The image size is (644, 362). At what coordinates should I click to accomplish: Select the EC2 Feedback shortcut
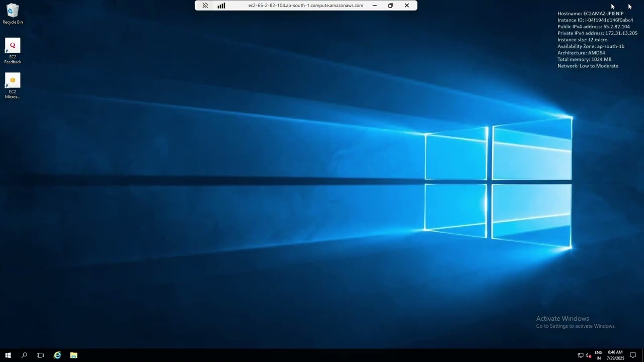[x=13, y=51]
